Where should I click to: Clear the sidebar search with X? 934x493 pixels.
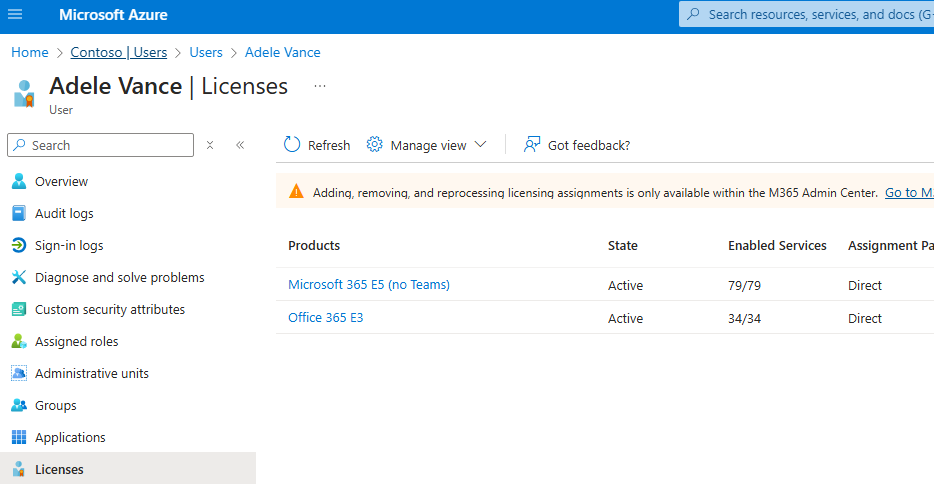[x=210, y=145]
